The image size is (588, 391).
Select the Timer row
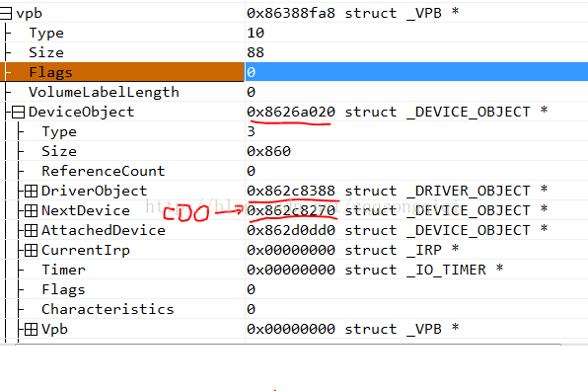tap(294, 270)
